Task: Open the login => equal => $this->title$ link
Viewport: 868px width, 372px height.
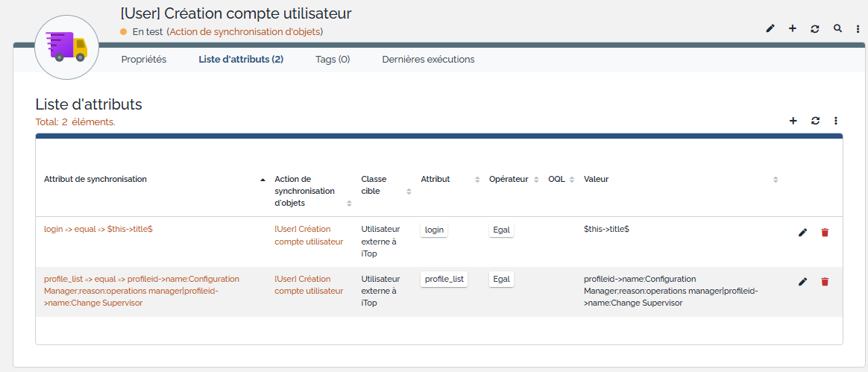Action: coord(98,230)
